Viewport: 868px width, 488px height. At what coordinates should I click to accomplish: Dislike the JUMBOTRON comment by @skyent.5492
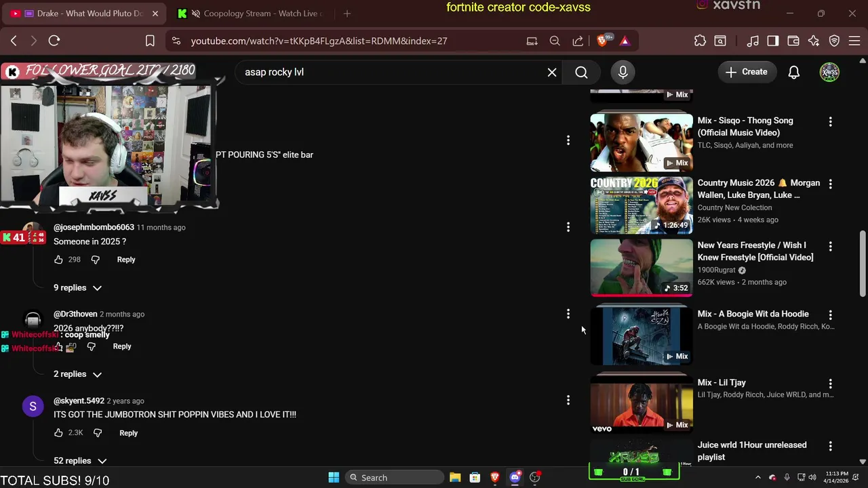(x=97, y=432)
